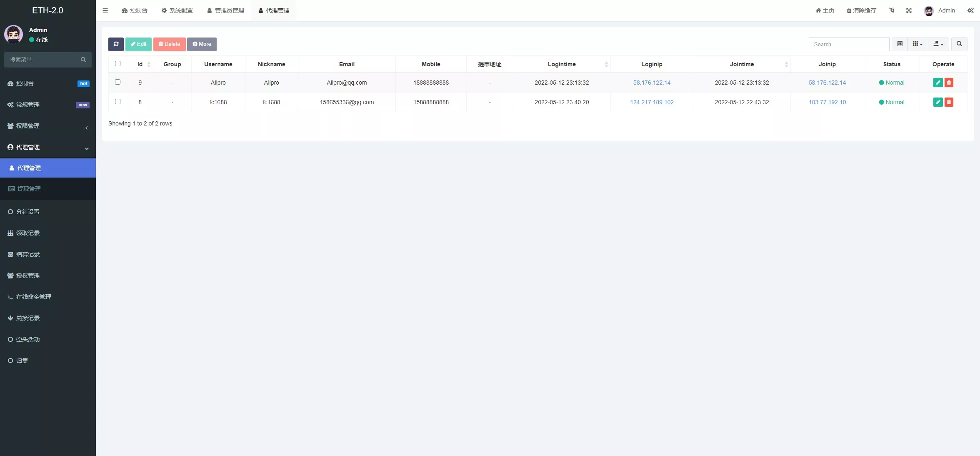Click the refresh table icon
Viewport: 980px width, 456px height.
coord(116,44)
